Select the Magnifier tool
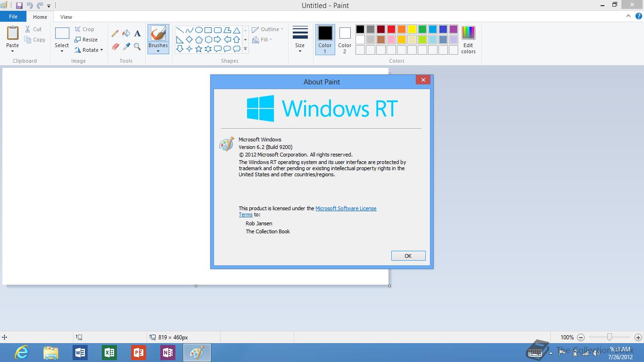Screen dimensions: 644x362 click(x=137, y=47)
